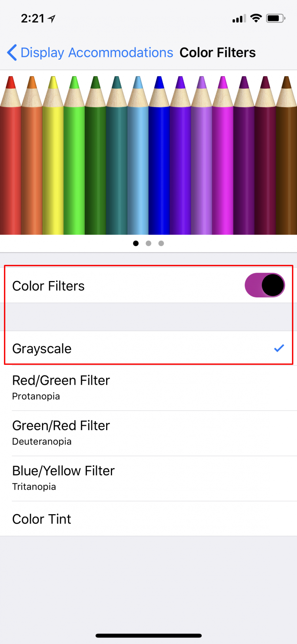This screenshot has width=297, height=644.
Task: Tap the third page indicator dot
Action: [161, 243]
